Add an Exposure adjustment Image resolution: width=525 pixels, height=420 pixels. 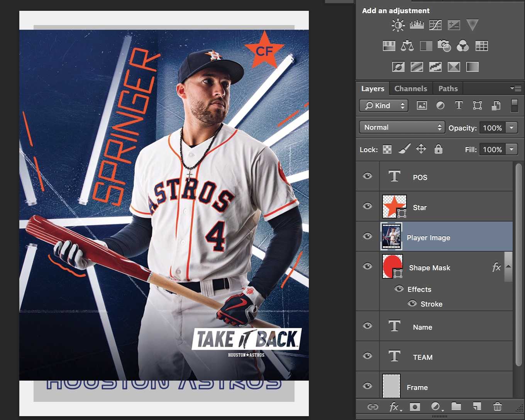tap(454, 25)
